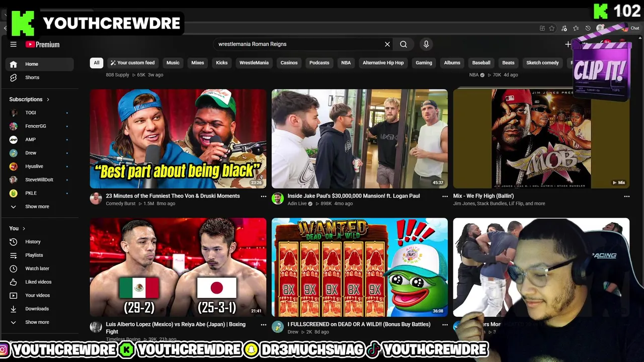Open the Hyuslive subscription channel
The height and width of the screenshot is (362, 644).
tap(40, 166)
